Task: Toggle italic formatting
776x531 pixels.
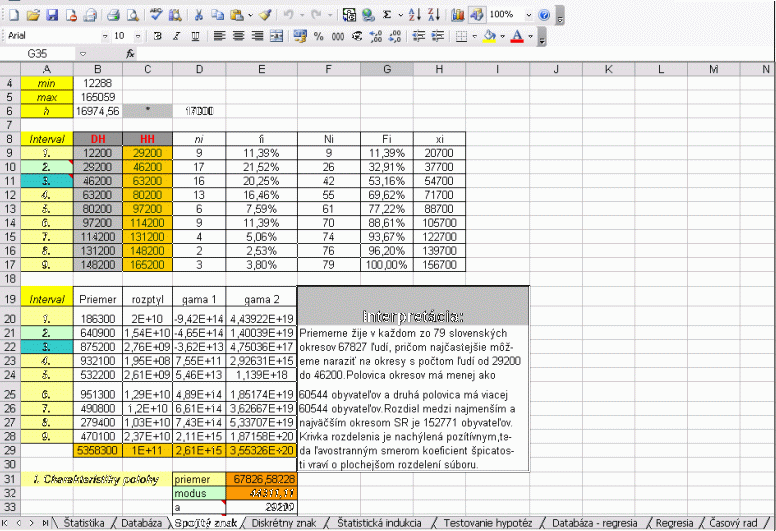Action: click(x=176, y=36)
